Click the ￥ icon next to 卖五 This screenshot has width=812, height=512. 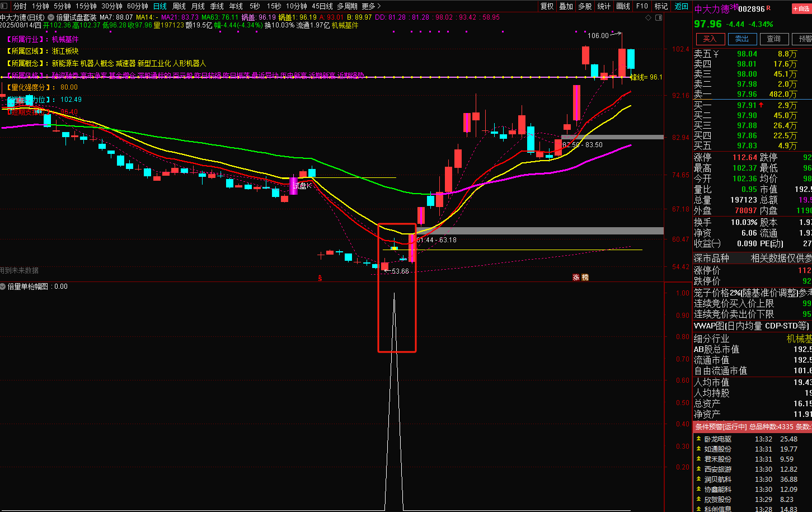(716, 54)
